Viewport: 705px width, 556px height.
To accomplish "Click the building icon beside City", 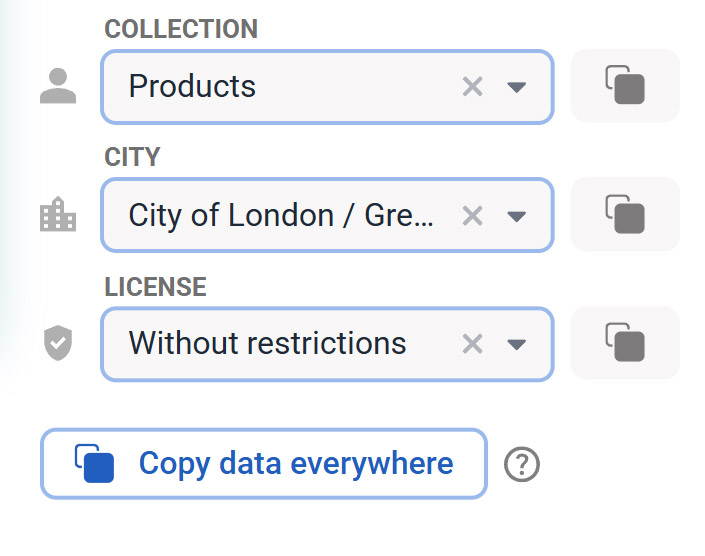I will point(58,214).
